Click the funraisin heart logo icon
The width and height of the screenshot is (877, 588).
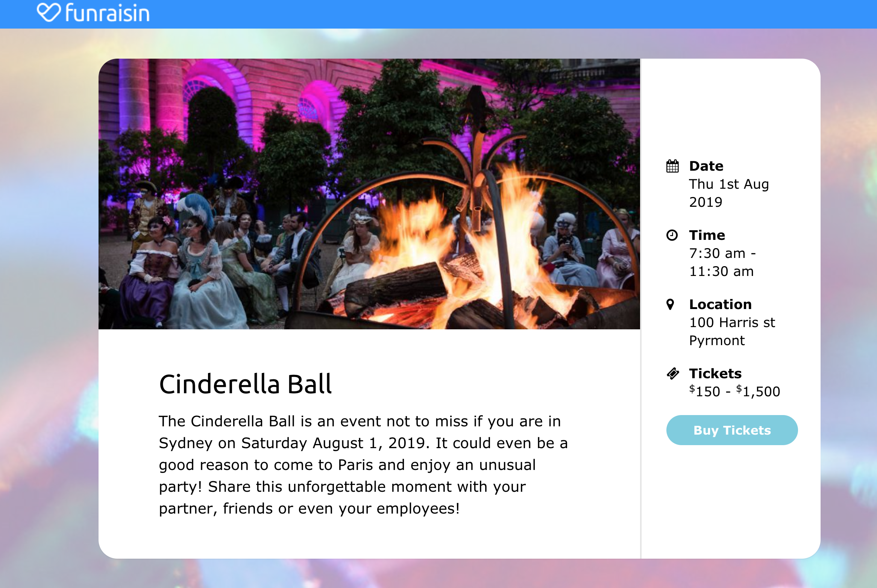[49, 12]
